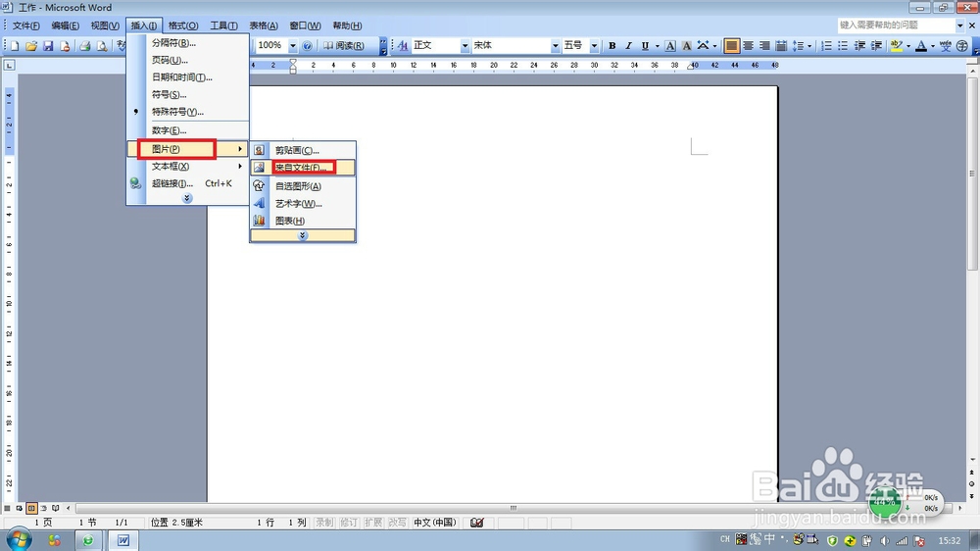
Task: Click the Phonetic Guide icon
Action: (945, 46)
